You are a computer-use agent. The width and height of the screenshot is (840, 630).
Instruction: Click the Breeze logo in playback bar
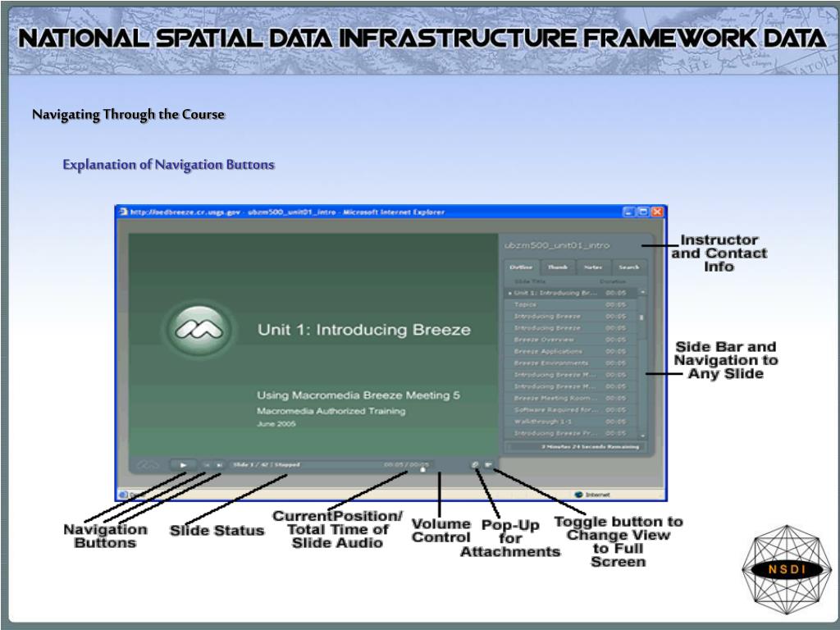pos(148,465)
